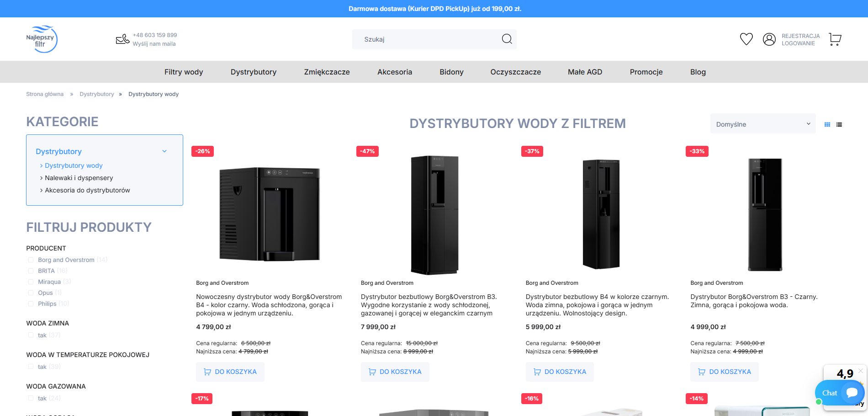Call the +48 603 159 899 number

tap(154, 35)
